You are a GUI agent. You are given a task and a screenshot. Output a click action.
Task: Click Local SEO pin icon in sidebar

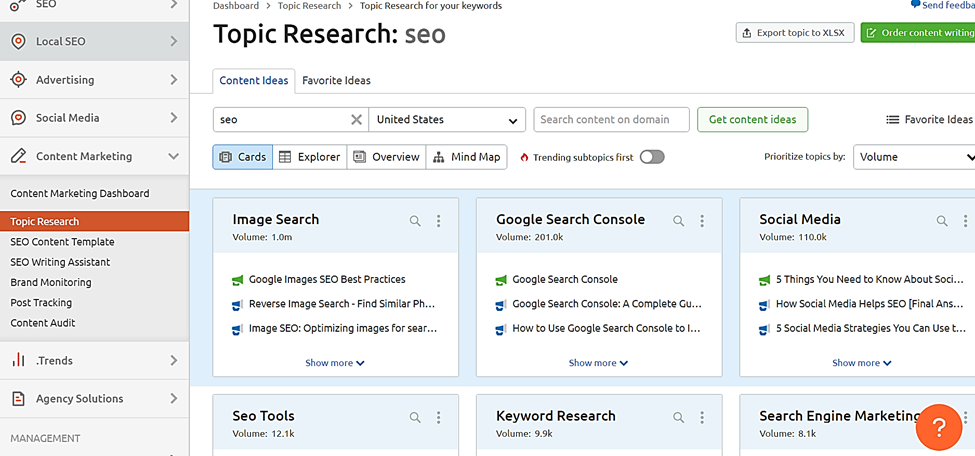click(x=19, y=42)
